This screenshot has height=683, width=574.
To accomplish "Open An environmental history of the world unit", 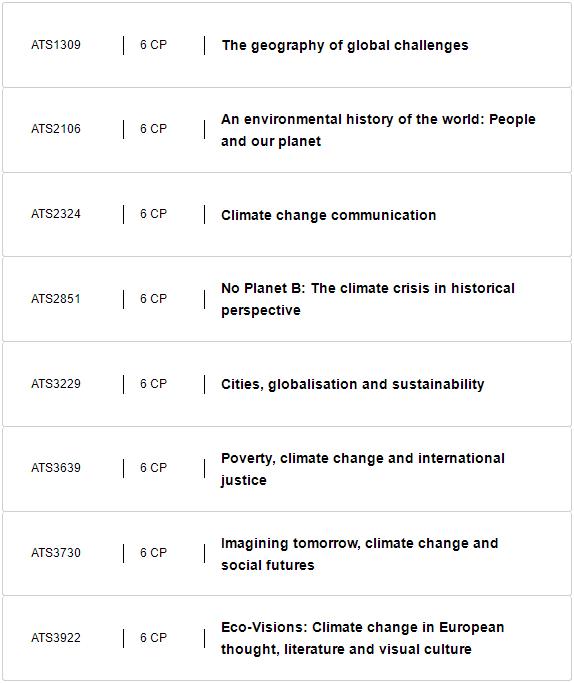I will pos(378,130).
